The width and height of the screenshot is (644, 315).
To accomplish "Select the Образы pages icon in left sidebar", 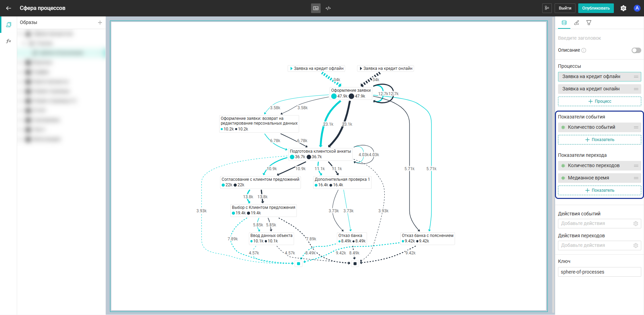I will click(x=9, y=25).
